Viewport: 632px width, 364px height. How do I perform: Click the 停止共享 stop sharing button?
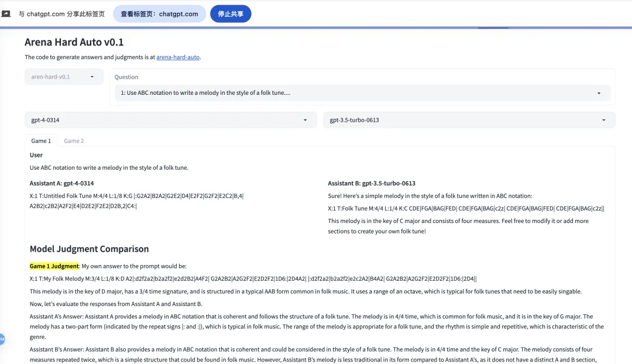231,13
